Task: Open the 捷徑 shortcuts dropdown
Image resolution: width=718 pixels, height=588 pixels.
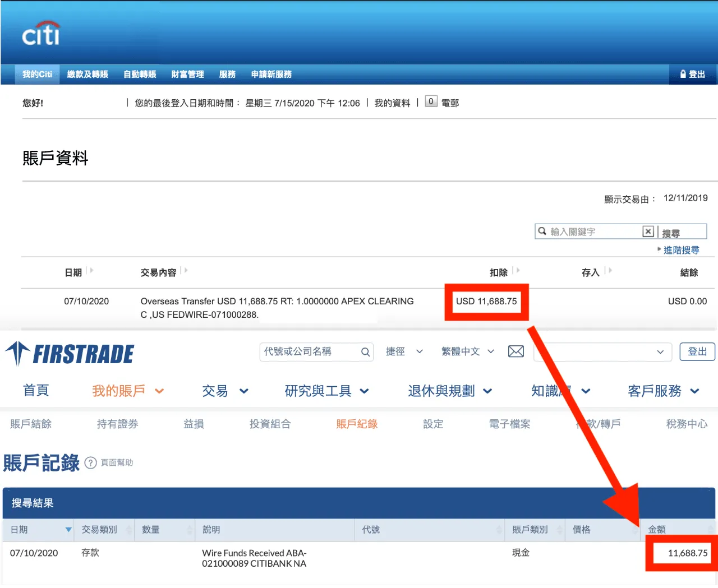Action: pyautogui.click(x=404, y=351)
